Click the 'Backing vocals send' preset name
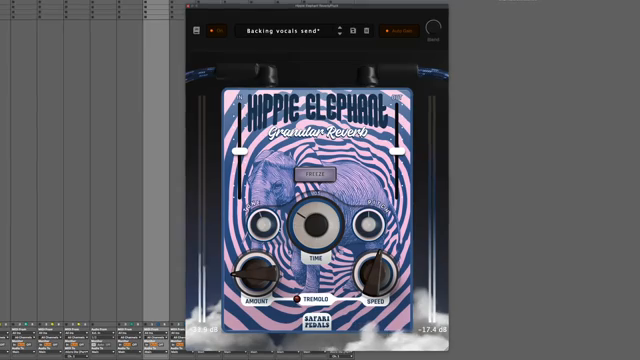 coord(283,31)
